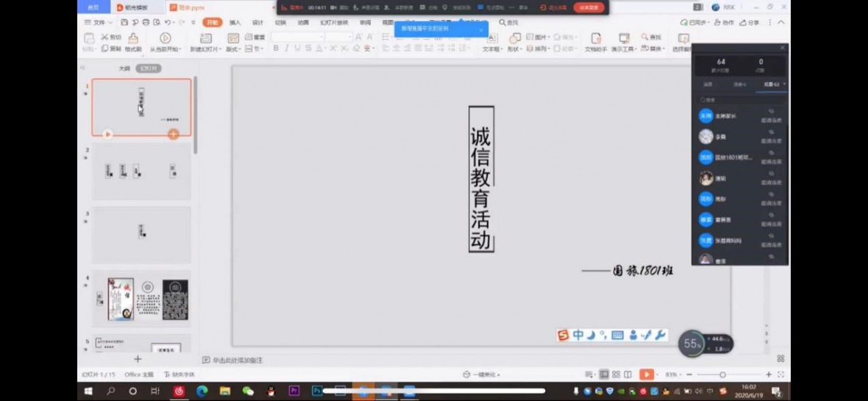Click the Cut (剪切) icon

point(110,37)
